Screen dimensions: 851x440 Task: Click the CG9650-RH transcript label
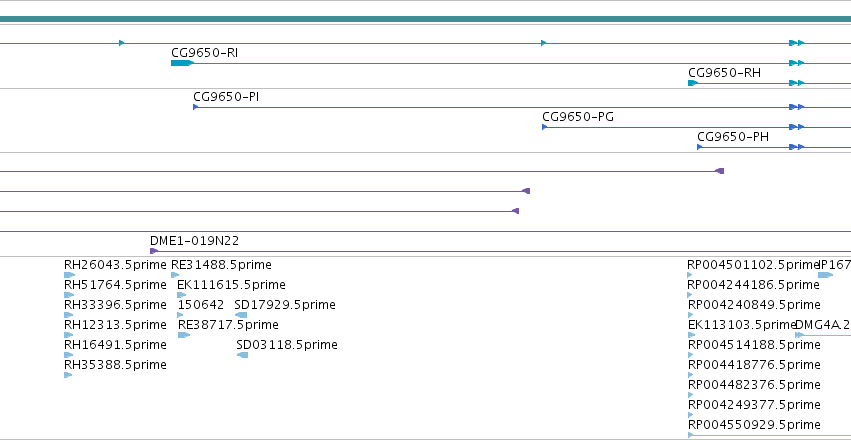[724, 73]
